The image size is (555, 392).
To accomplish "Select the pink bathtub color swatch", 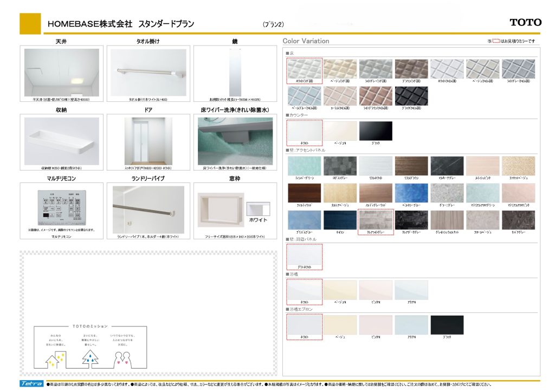I will click(376, 290).
